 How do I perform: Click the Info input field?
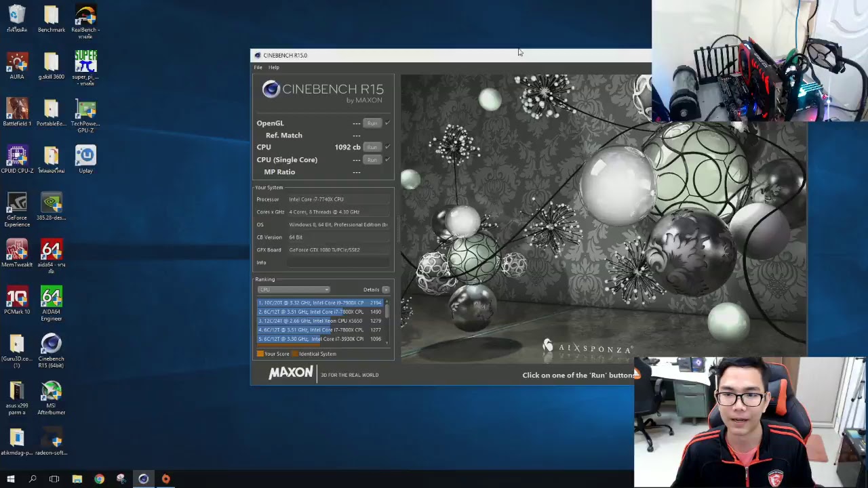tap(339, 262)
